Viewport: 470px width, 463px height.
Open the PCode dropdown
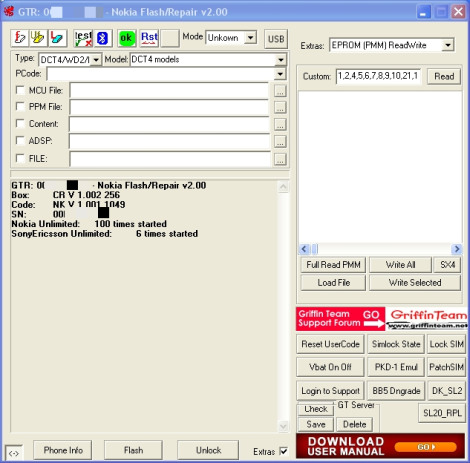pos(281,74)
